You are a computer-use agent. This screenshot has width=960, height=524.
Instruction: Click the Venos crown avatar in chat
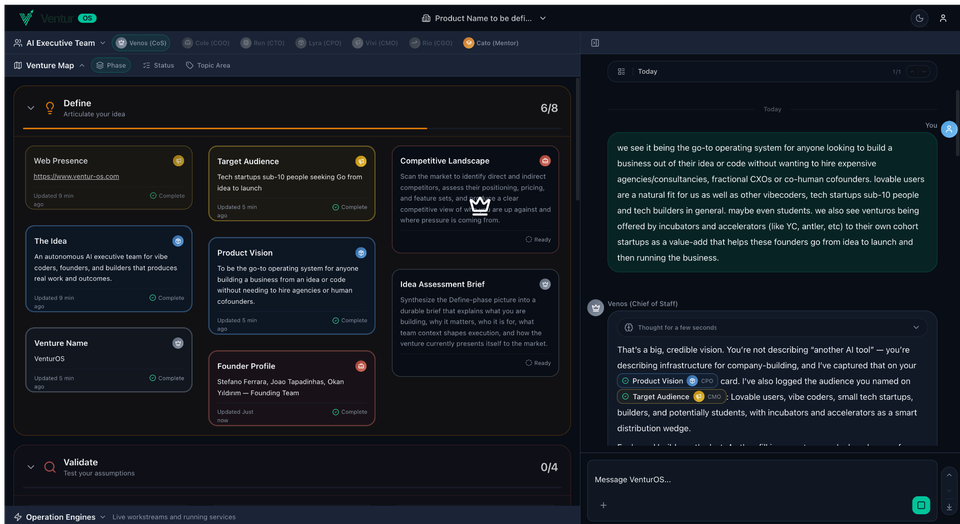click(x=595, y=308)
